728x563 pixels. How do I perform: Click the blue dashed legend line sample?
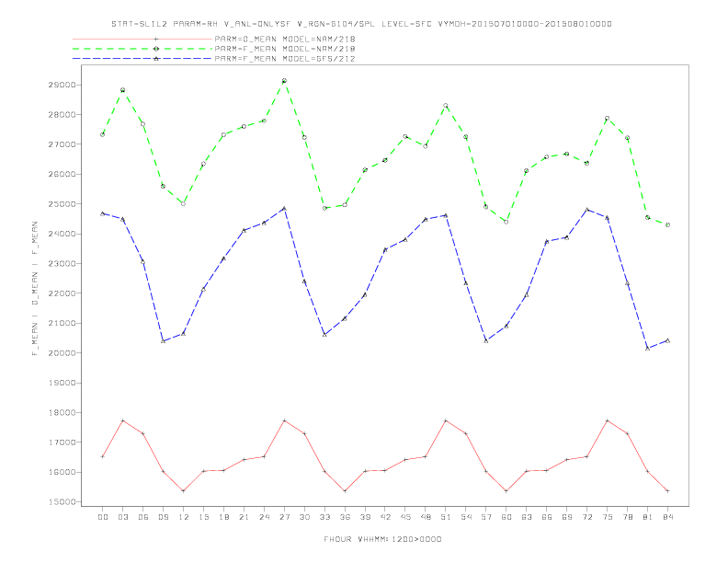(142, 59)
